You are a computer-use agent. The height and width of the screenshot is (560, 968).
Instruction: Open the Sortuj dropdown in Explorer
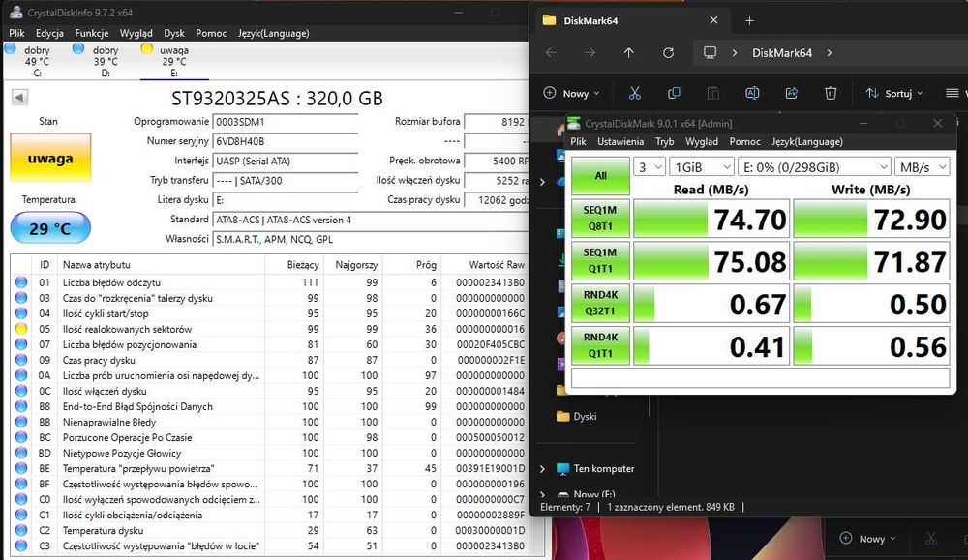click(893, 93)
